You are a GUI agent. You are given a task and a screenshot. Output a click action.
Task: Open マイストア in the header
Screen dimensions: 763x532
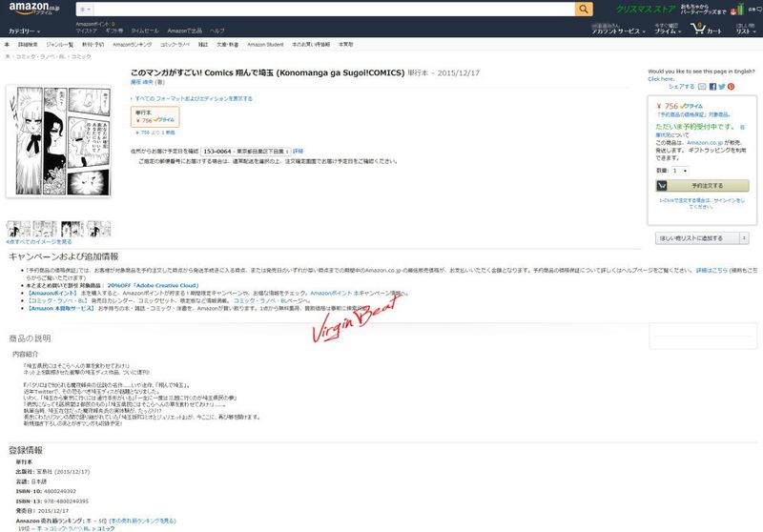coord(86,31)
